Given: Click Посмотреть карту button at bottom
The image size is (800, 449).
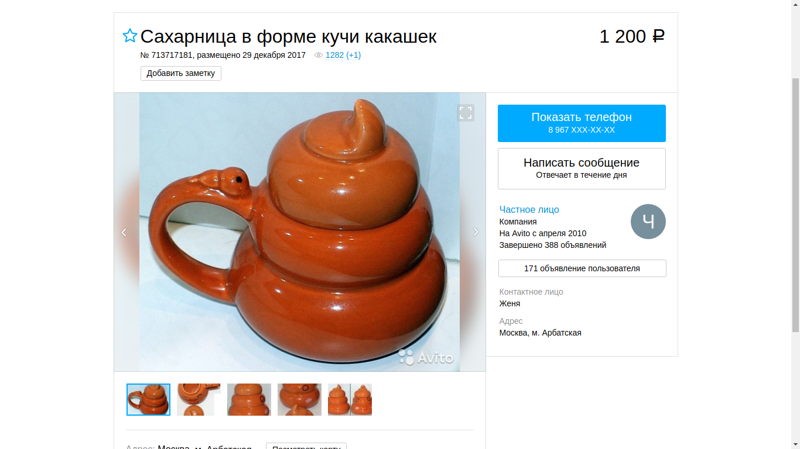Looking at the screenshot, I should pos(306,446).
